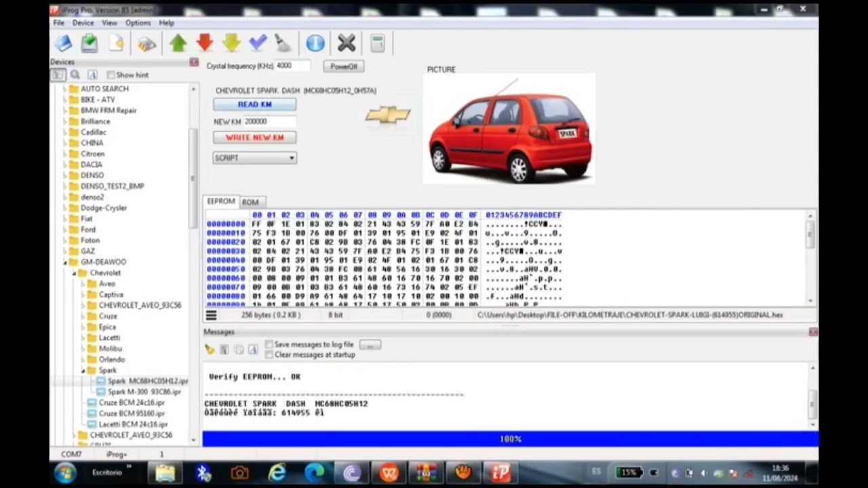Select the AUTO SEARCH folder
The height and width of the screenshot is (488, 868).
(x=98, y=89)
